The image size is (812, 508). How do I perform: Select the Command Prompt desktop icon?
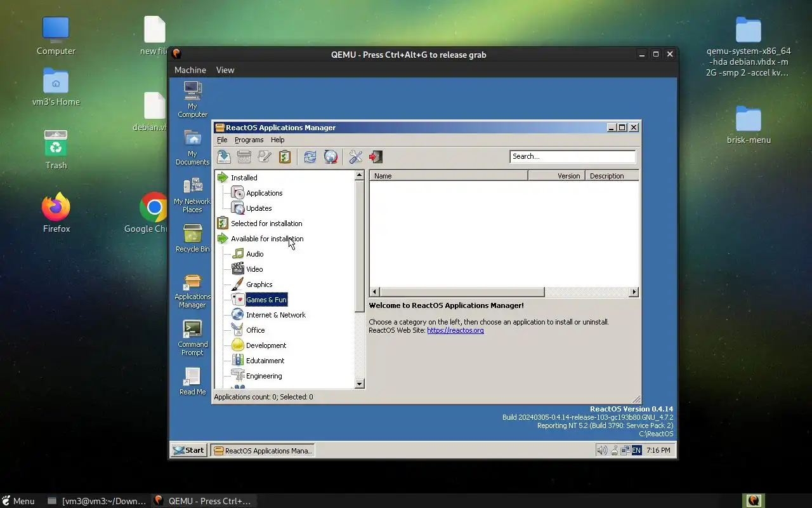192,338
